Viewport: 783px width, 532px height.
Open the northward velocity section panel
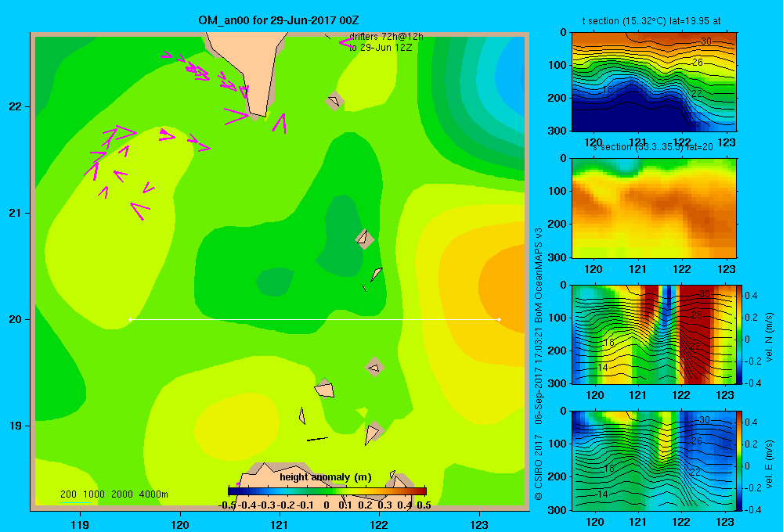coord(654,334)
